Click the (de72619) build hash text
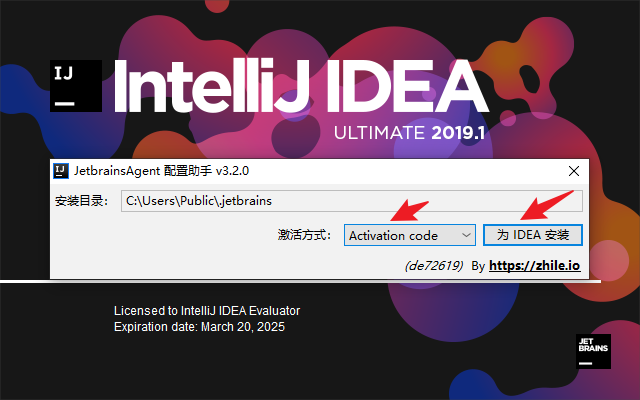This screenshot has height=400, width=640. click(433, 266)
